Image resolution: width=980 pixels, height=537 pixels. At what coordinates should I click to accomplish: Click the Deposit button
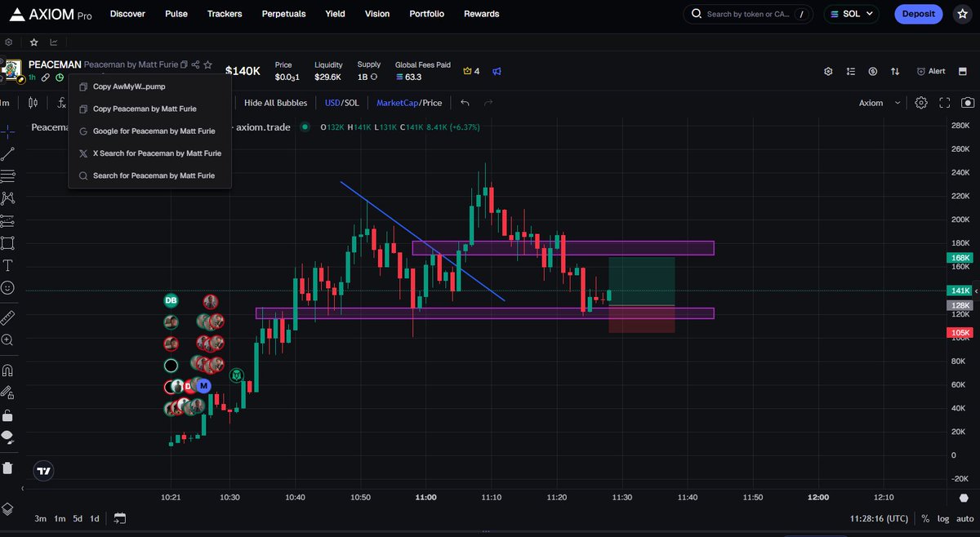[x=918, y=14]
